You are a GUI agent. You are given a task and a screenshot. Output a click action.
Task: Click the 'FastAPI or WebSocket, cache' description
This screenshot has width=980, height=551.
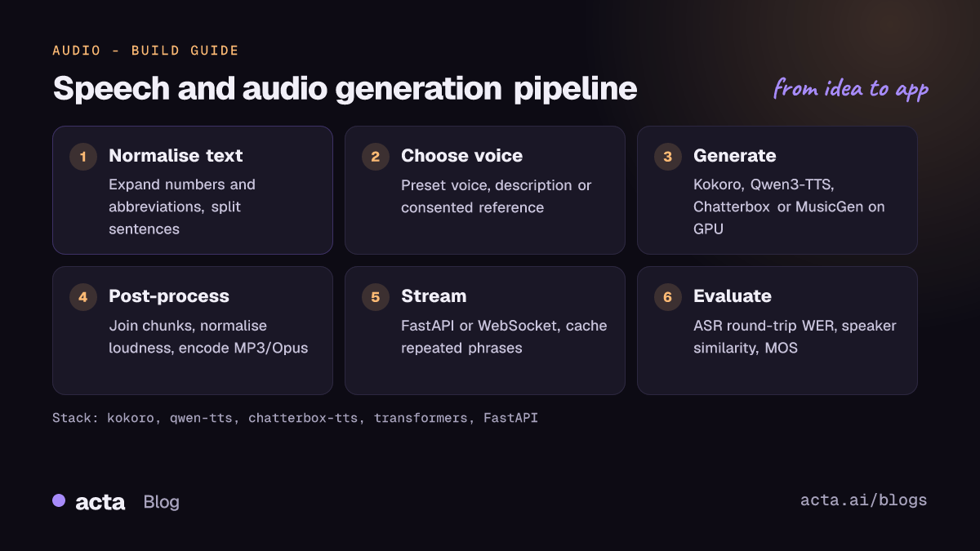504,336
